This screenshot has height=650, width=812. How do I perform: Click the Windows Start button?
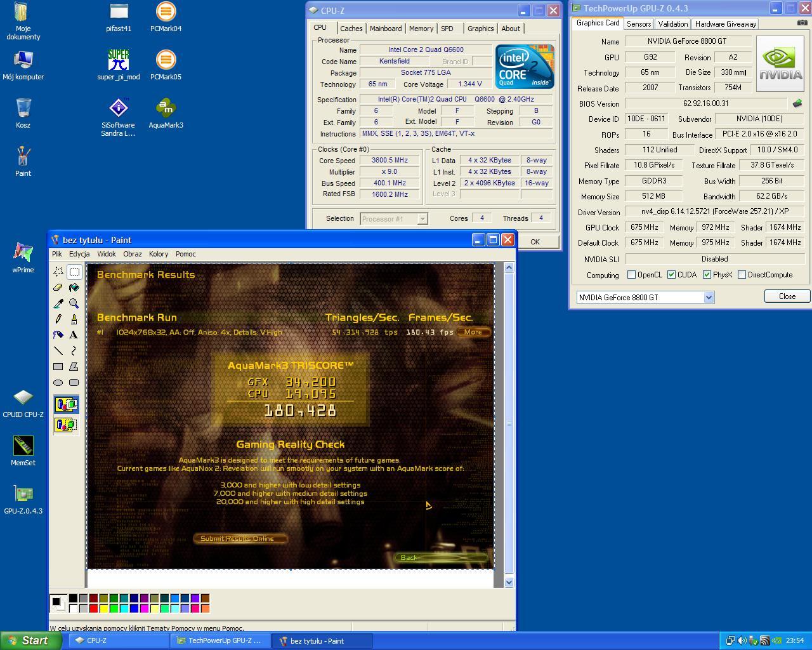(30, 640)
